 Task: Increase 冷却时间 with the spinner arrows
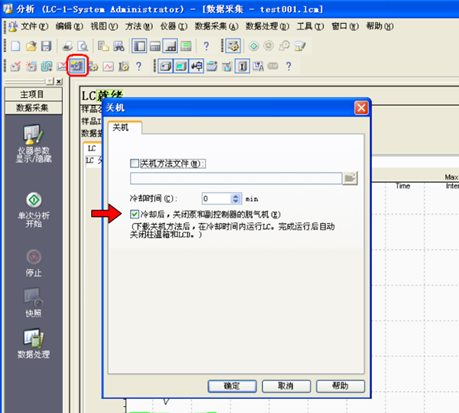click(x=236, y=196)
